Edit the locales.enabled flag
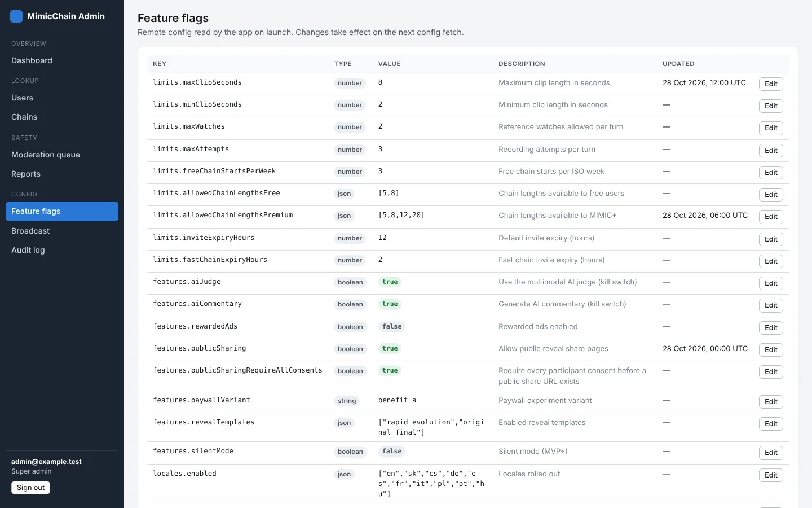812x508 pixels. (771, 475)
